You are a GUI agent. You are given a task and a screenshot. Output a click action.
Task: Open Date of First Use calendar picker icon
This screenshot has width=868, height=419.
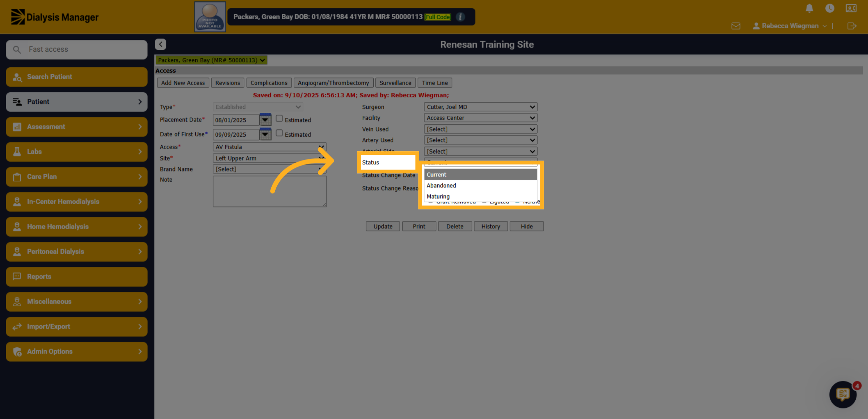pyautogui.click(x=265, y=134)
